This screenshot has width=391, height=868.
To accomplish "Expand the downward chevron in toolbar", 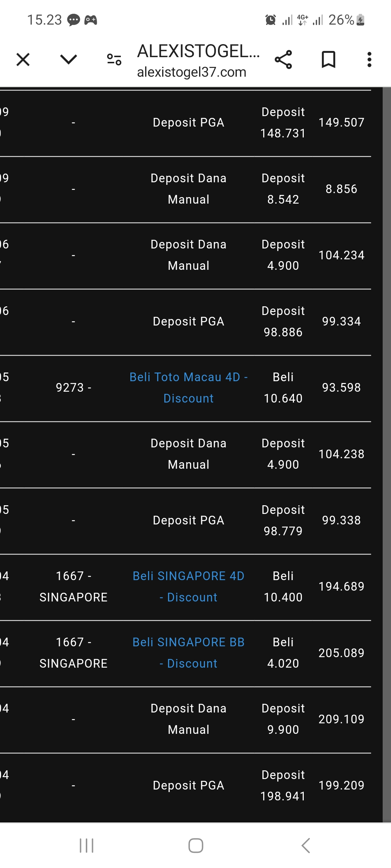I will [68, 59].
